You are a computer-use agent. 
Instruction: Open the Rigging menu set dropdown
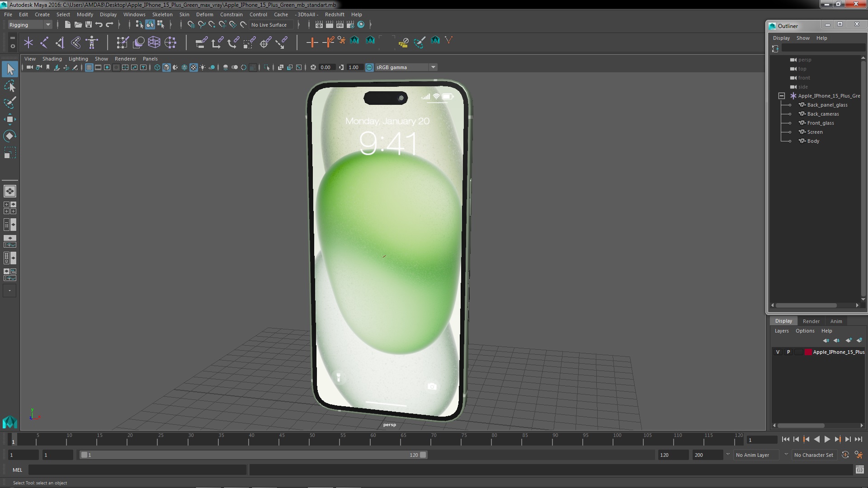pos(29,25)
